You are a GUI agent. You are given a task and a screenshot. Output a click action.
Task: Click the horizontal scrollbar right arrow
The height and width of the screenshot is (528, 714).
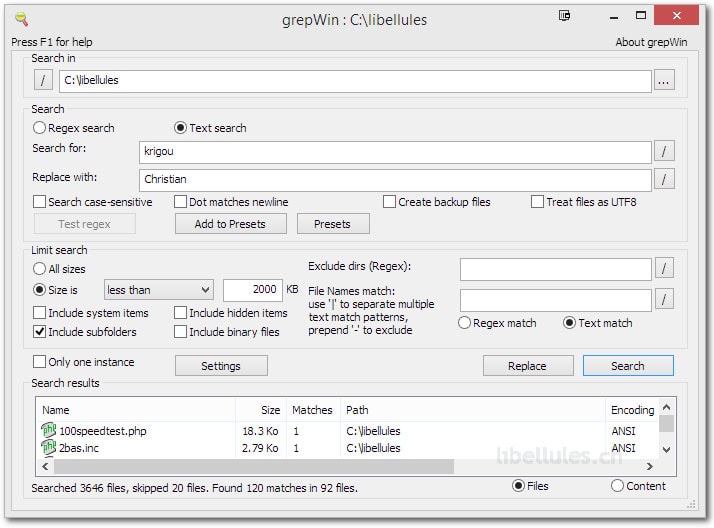650,466
